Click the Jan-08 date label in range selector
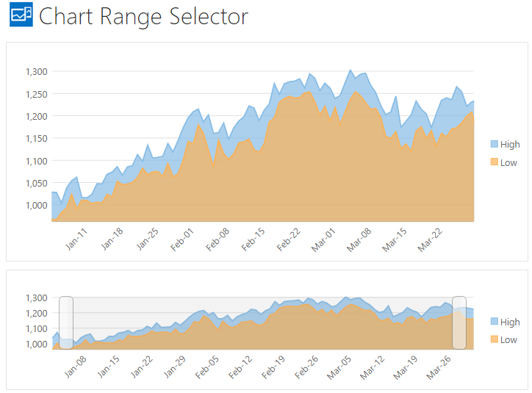Screen dimensions: 532x393 (x=76, y=367)
